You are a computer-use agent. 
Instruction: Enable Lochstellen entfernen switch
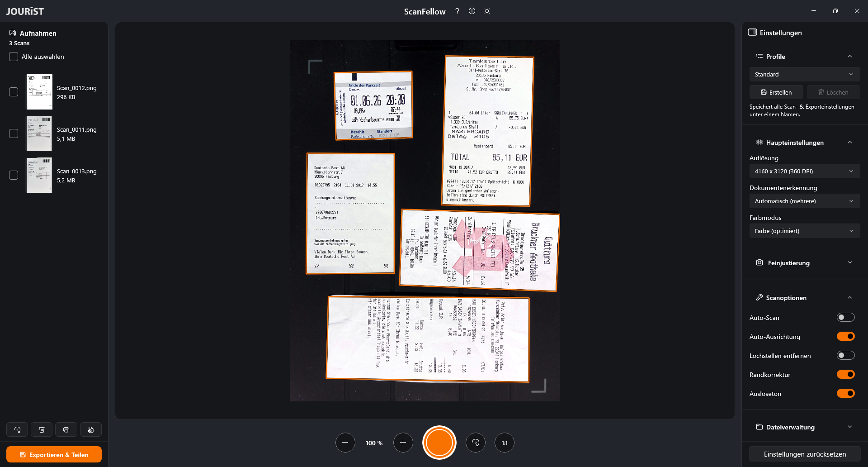click(x=845, y=356)
